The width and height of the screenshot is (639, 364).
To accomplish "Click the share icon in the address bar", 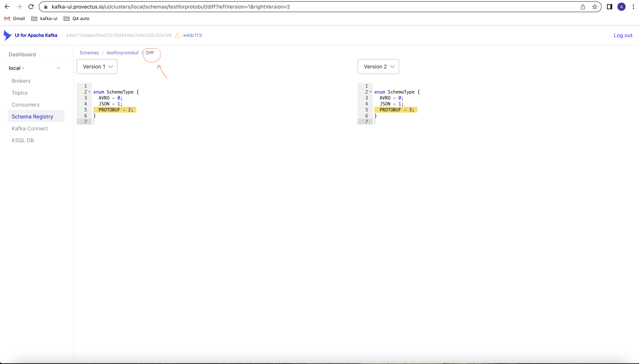I will (x=582, y=7).
